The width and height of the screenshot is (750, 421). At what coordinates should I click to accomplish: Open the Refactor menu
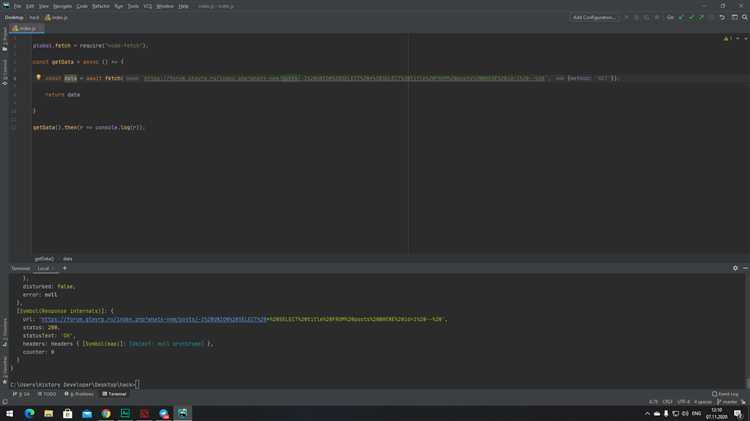[x=101, y=6]
